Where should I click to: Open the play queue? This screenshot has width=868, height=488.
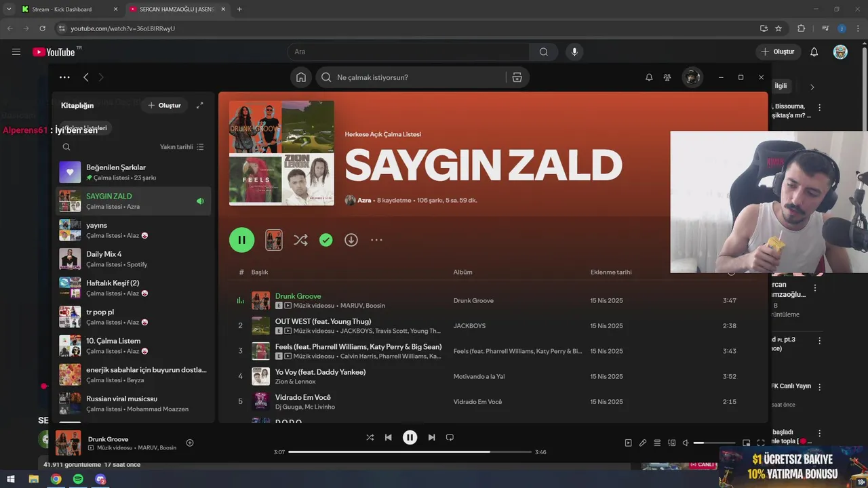[x=657, y=443]
